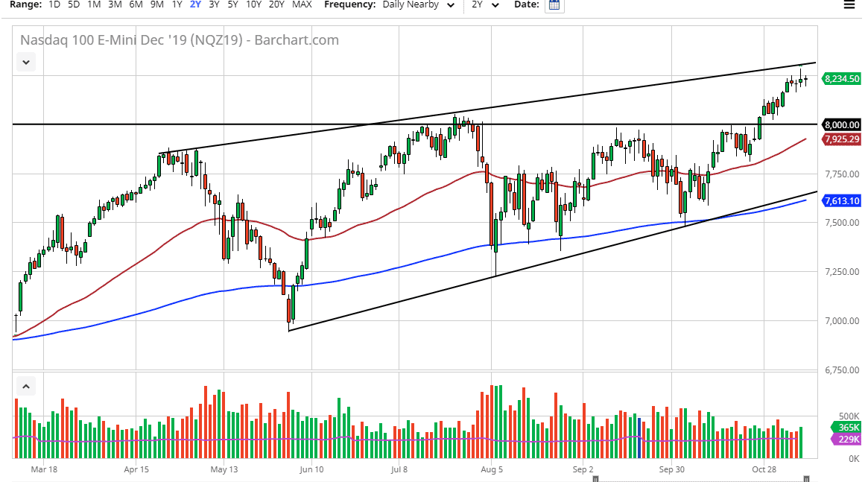Open the hamburger menu at top right
The height and width of the screenshot is (482, 868).
tap(849, 4)
